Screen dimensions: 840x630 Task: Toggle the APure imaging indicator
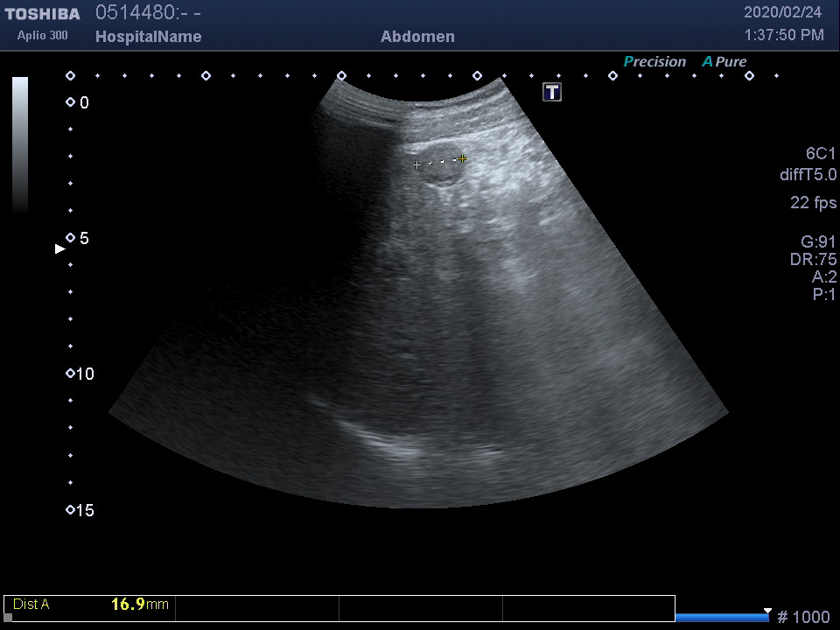(x=724, y=62)
